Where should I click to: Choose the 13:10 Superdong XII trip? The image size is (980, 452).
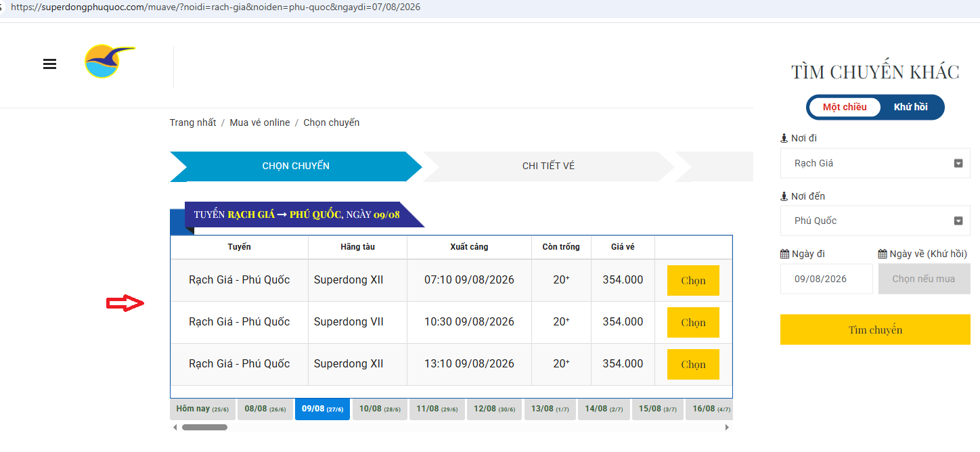pyautogui.click(x=693, y=364)
